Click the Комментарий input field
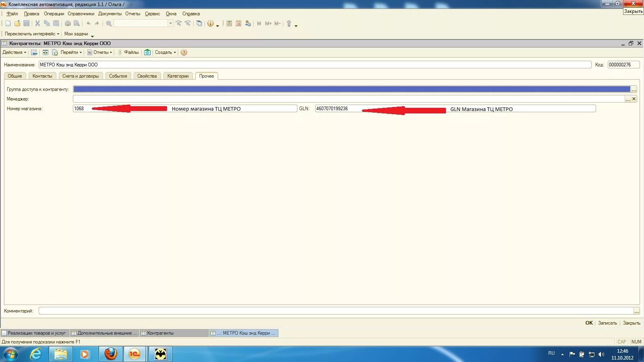The width and height of the screenshot is (644, 362). (336, 311)
